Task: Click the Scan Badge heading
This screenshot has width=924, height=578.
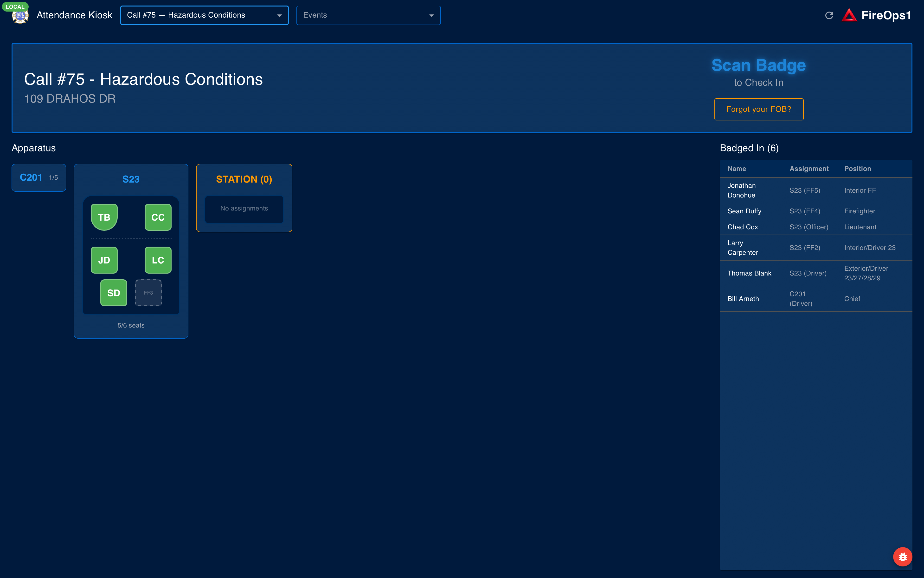Action: pos(759,65)
